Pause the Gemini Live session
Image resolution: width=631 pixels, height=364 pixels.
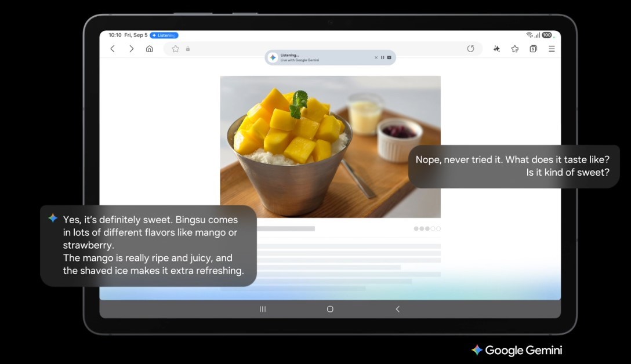[x=382, y=57]
